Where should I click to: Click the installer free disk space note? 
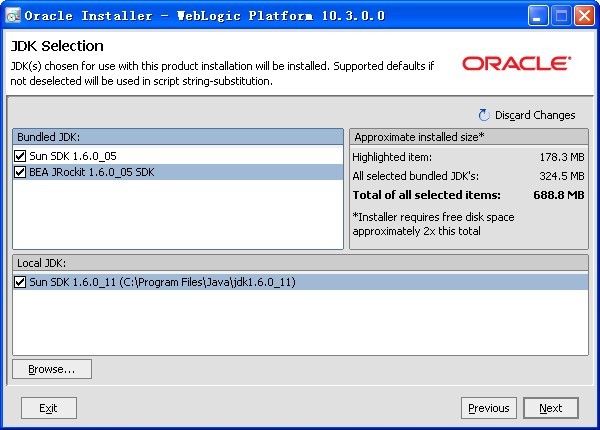coord(433,224)
